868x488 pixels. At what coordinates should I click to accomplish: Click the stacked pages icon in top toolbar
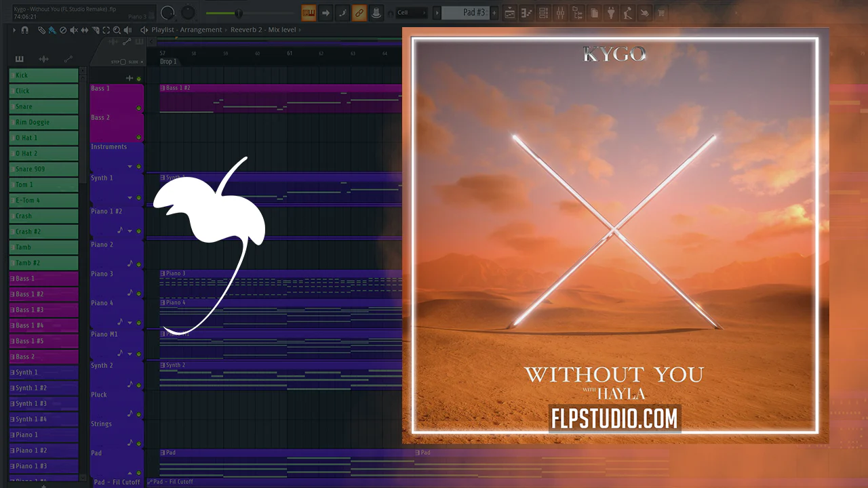[x=595, y=13]
